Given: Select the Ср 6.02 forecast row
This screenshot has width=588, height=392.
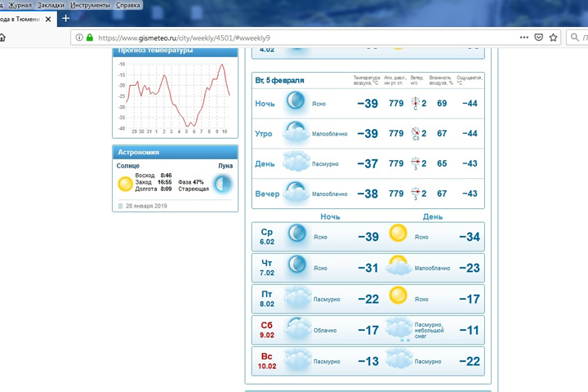Looking at the screenshot, I should [x=367, y=237].
